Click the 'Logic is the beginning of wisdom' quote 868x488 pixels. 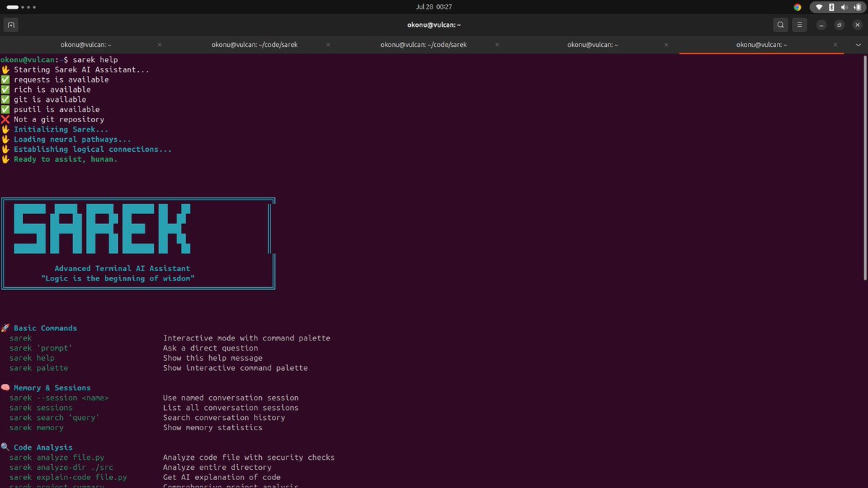pyautogui.click(x=118, y=278)
